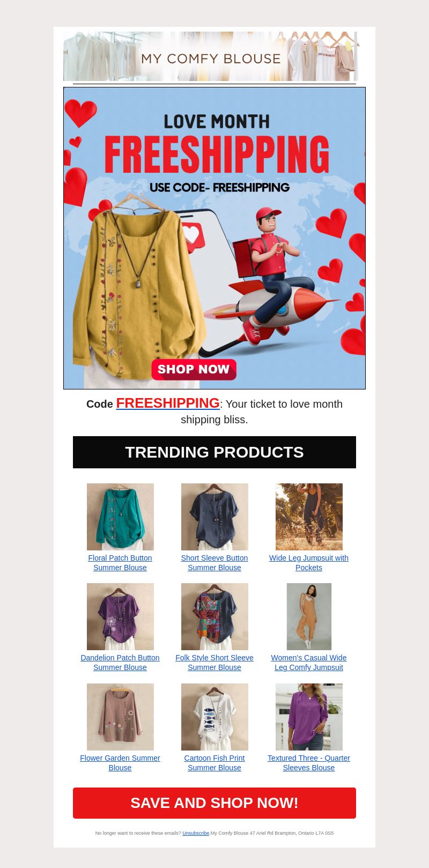Select the white fish print blouse thumbnail

coord(214,717)
